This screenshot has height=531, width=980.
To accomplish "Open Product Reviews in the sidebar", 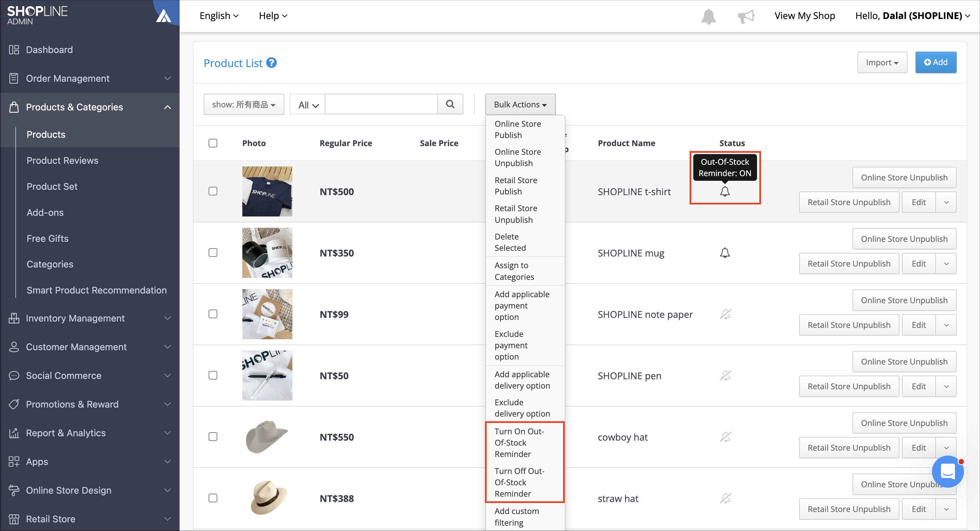I will click(62, 160).
